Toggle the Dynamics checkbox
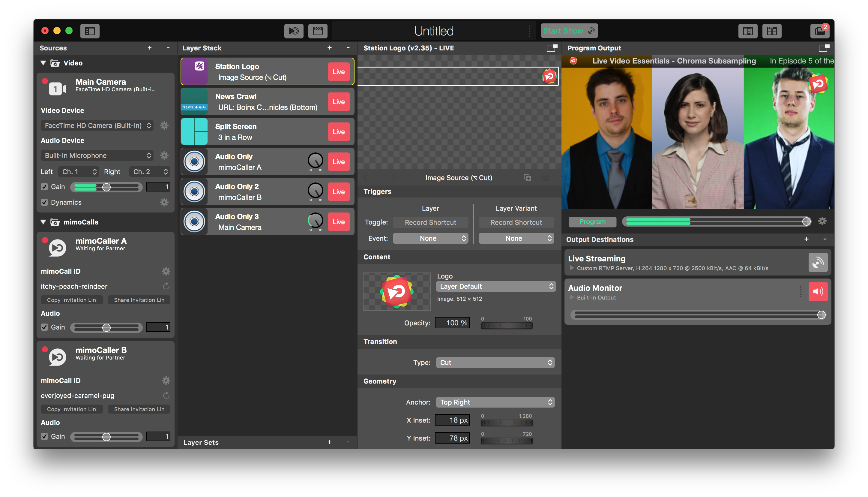This screenshot has height=497, width=868. click(x=44, y=202)
